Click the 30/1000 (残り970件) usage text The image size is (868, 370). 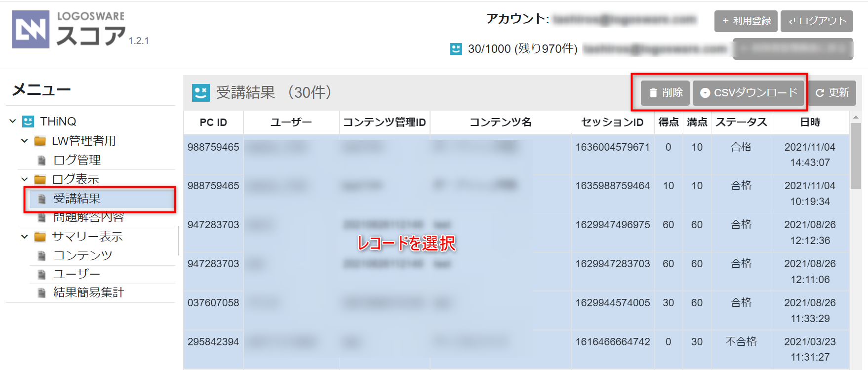[522, 49]
